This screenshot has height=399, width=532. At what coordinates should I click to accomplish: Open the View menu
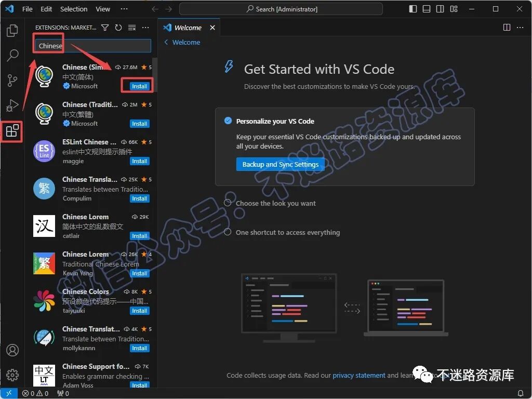pos(103,9)
